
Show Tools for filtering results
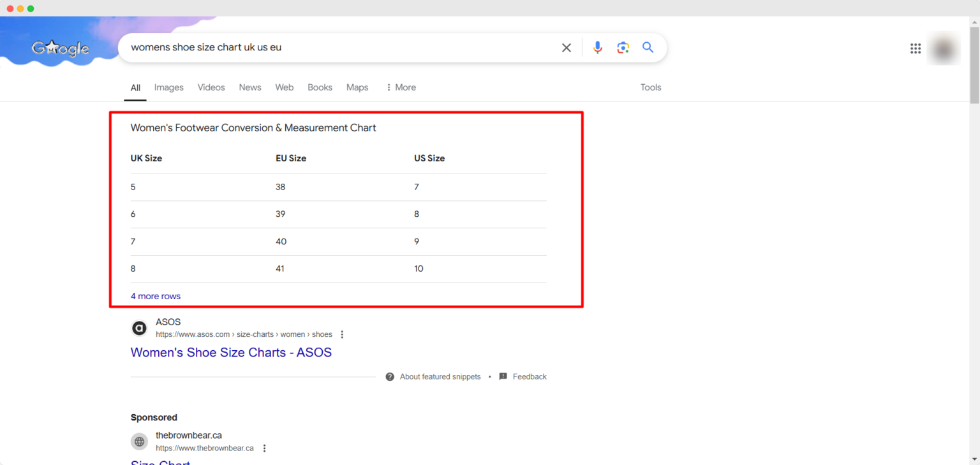[x=650, y=87]
